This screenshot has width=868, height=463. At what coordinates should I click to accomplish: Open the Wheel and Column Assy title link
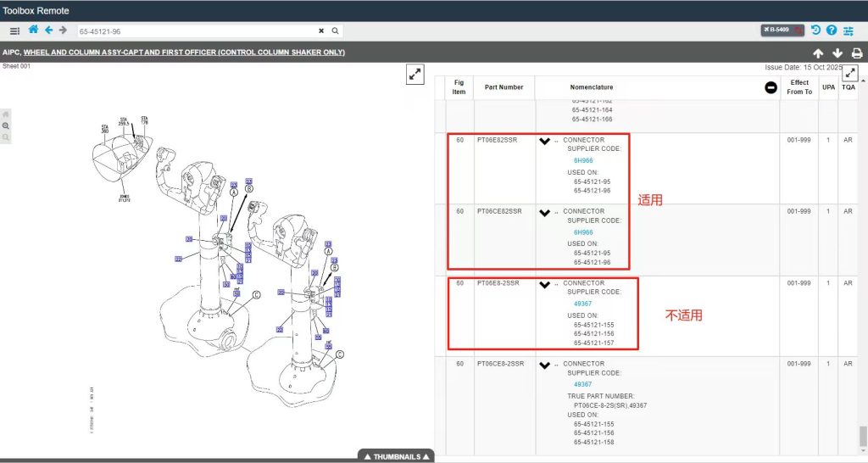[x=184, y=53]
